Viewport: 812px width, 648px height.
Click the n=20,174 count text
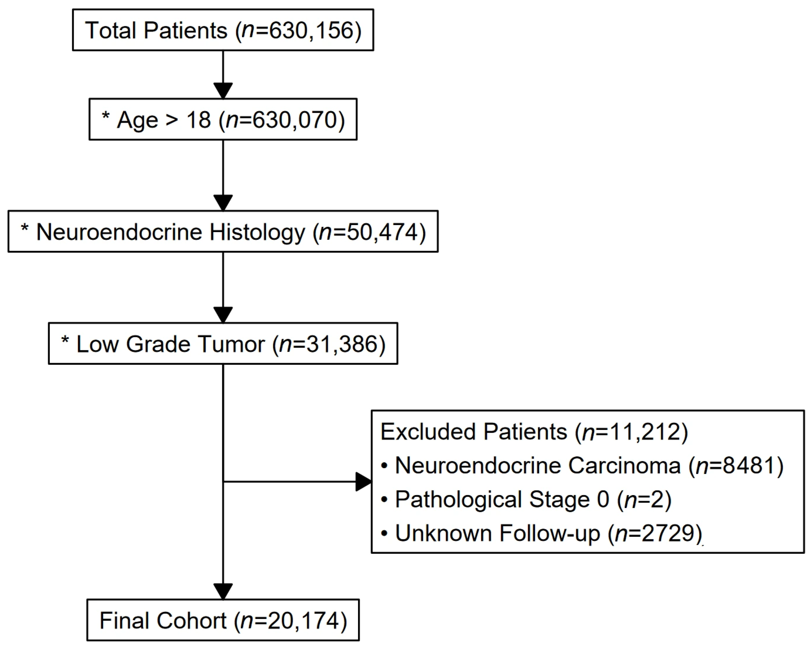pyautogui.click(x=290, y=621)
